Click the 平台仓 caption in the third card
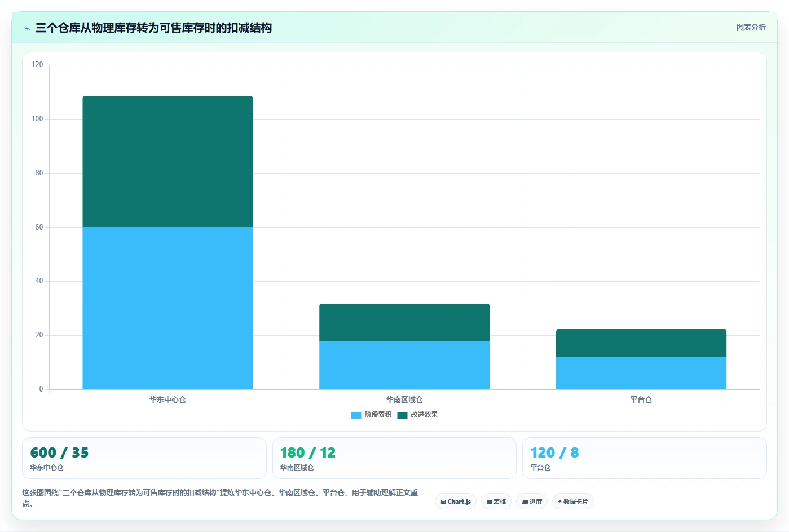Image resolution: width=789 pixels, height=532 pixels. point(540,468)
